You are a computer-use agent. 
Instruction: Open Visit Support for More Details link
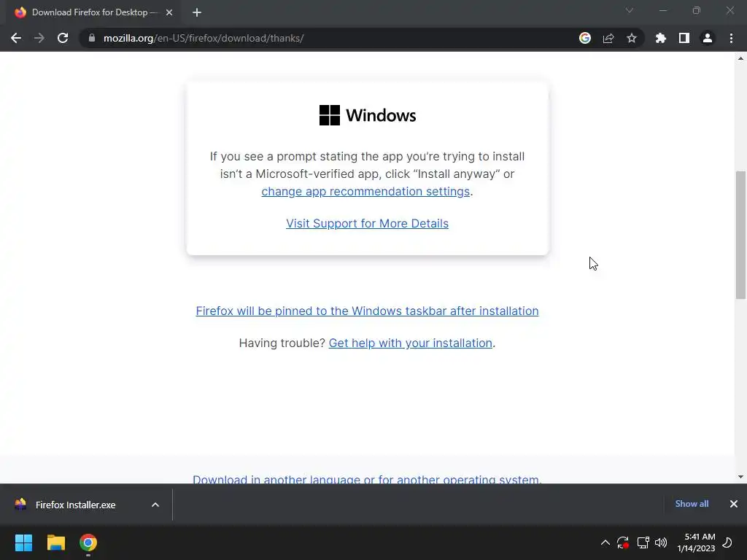click(368, 223)
